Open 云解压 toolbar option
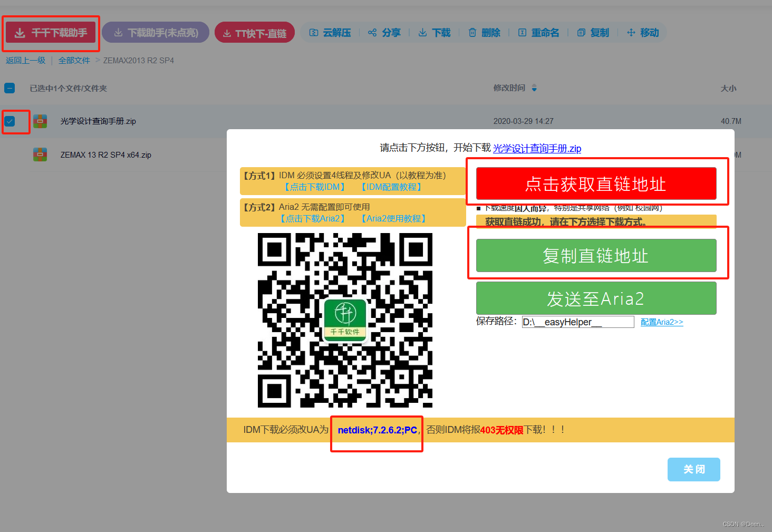The image size is (772, 532). coord(330,33)
